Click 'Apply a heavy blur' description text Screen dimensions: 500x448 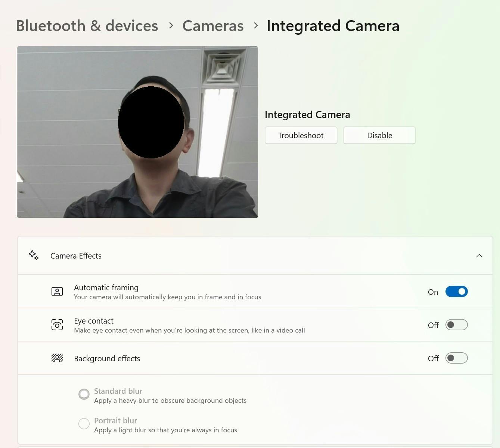coord(170,401)
